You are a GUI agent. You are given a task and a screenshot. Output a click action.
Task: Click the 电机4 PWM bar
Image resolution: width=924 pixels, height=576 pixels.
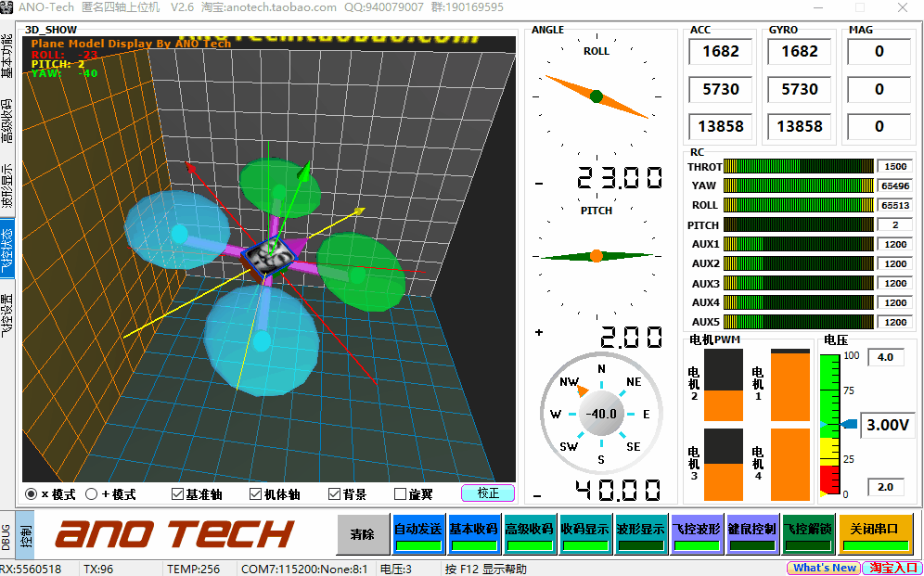click(x=790, y=465)
